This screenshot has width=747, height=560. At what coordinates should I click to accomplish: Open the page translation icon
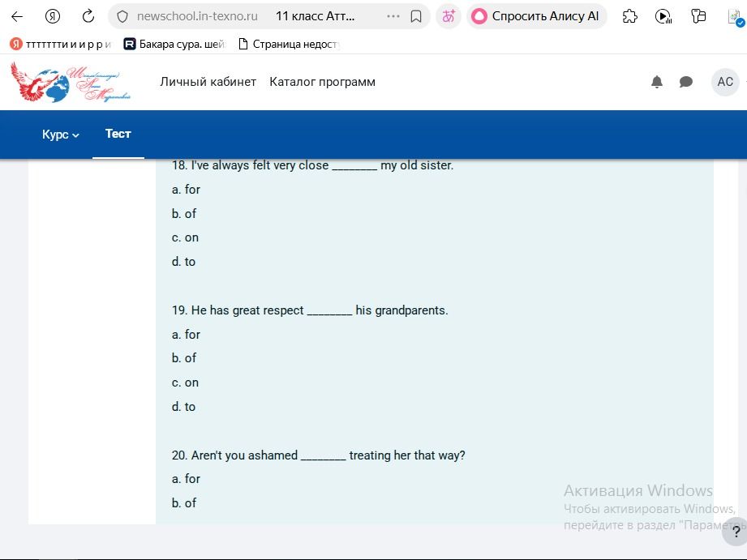coord(449,17)
